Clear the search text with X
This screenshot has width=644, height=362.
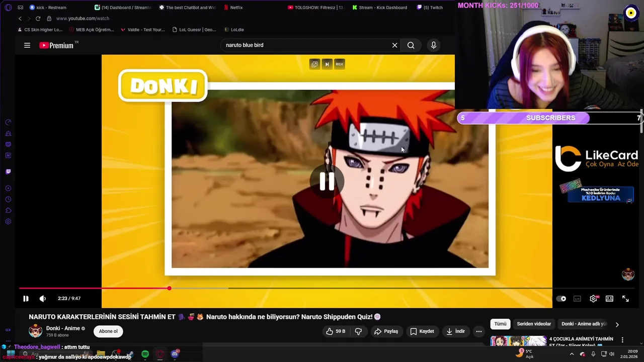point(394,45)
